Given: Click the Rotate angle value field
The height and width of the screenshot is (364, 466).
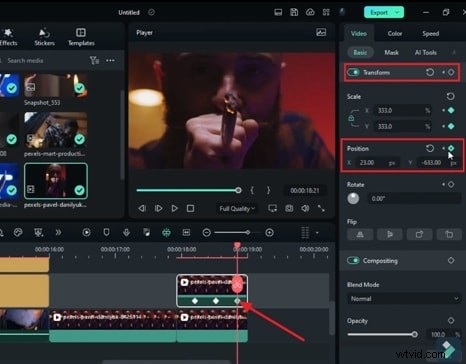Looking at the screenshot, I should (x=414, y=199).
